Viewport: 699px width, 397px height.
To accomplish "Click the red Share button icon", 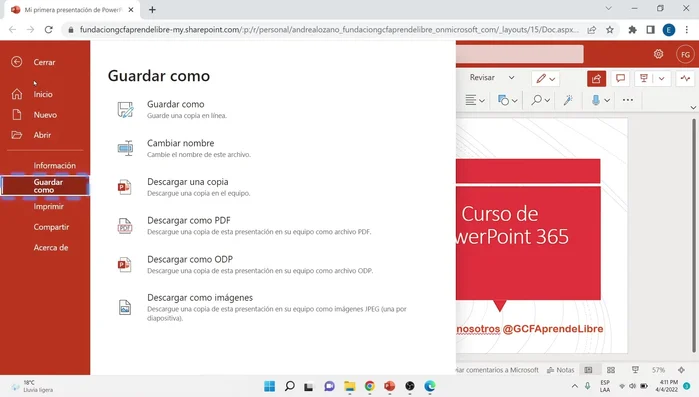I will pyautogui.click(x=596, y=79).
